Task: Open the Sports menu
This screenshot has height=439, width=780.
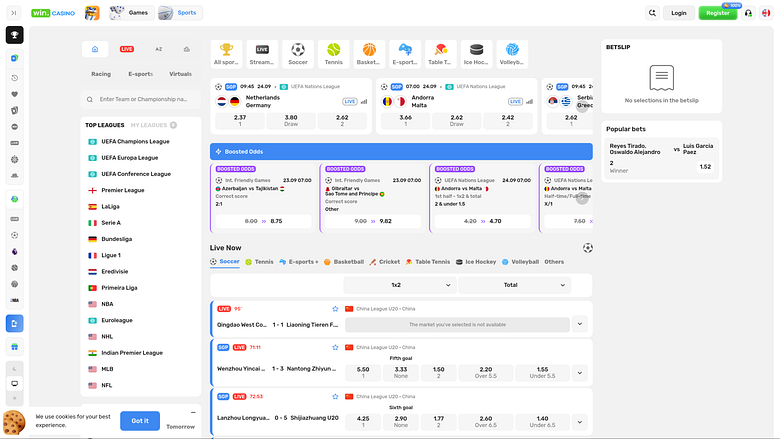Action: click(x=180, y=13)
